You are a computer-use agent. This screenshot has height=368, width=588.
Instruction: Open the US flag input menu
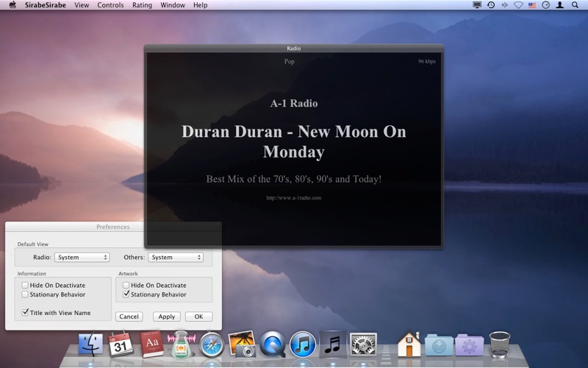click(532, 5)
